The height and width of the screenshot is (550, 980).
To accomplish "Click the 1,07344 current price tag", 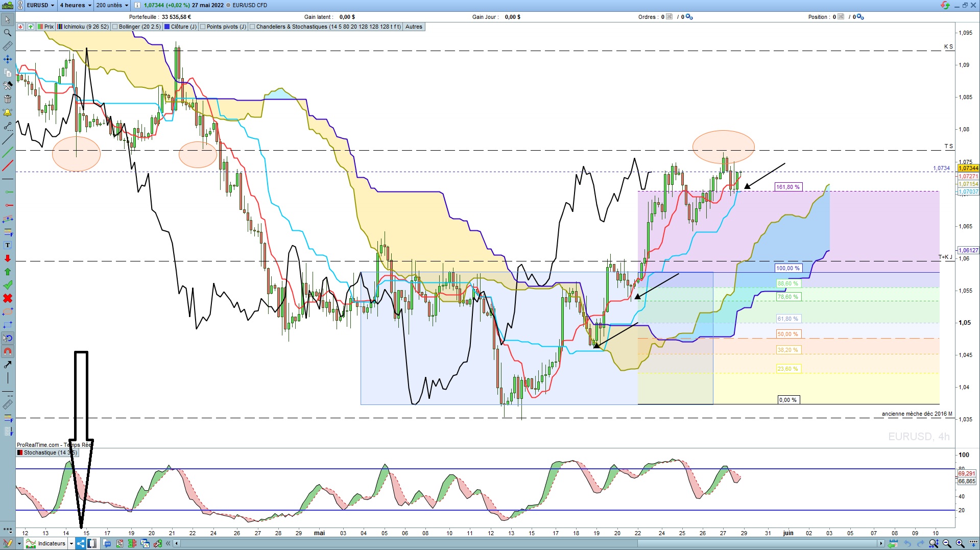I will [x=968, y=168].
